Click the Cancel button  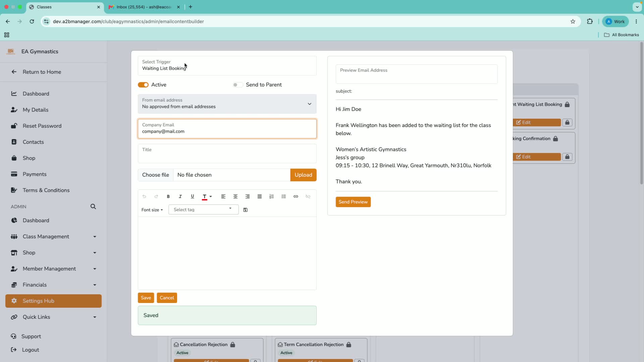point(167,298)
